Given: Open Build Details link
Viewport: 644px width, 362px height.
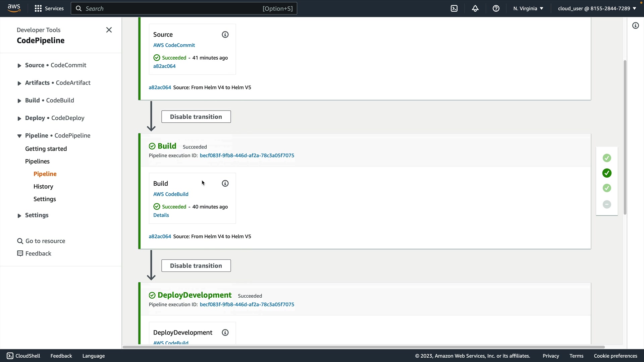Looking at the screenshot, I should [161, 215].
